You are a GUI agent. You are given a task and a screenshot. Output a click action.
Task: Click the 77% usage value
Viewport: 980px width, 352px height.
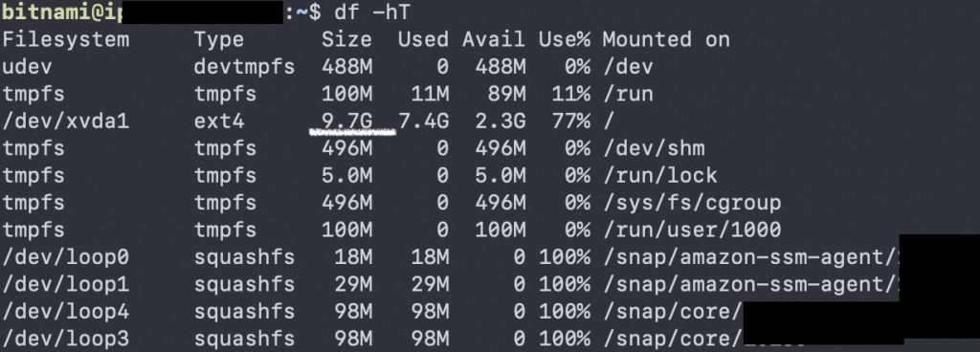(570, 121)
